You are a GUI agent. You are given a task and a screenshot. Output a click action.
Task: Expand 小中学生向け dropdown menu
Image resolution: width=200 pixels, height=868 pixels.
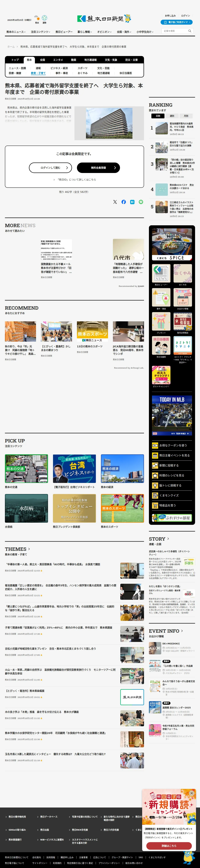pos(145,32)
